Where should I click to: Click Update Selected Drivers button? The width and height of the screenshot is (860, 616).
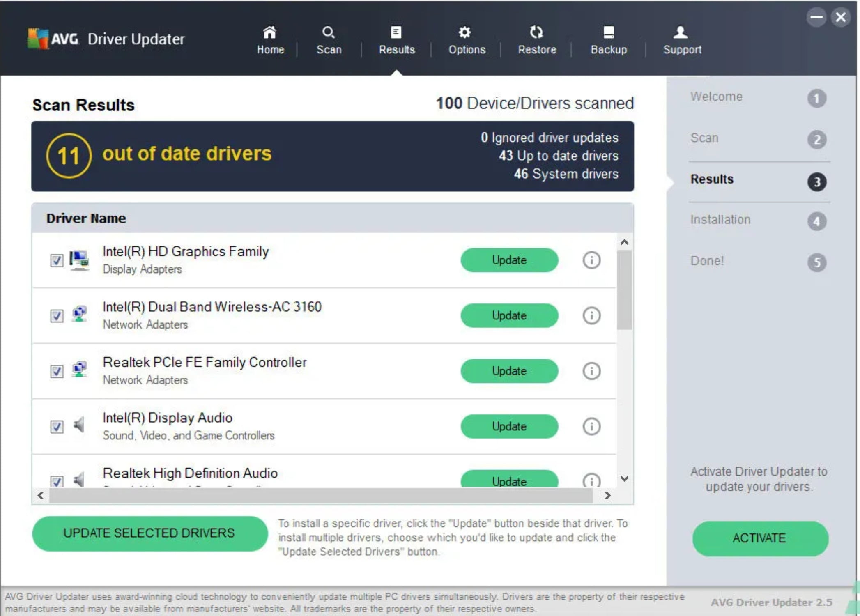coord(150,533)
